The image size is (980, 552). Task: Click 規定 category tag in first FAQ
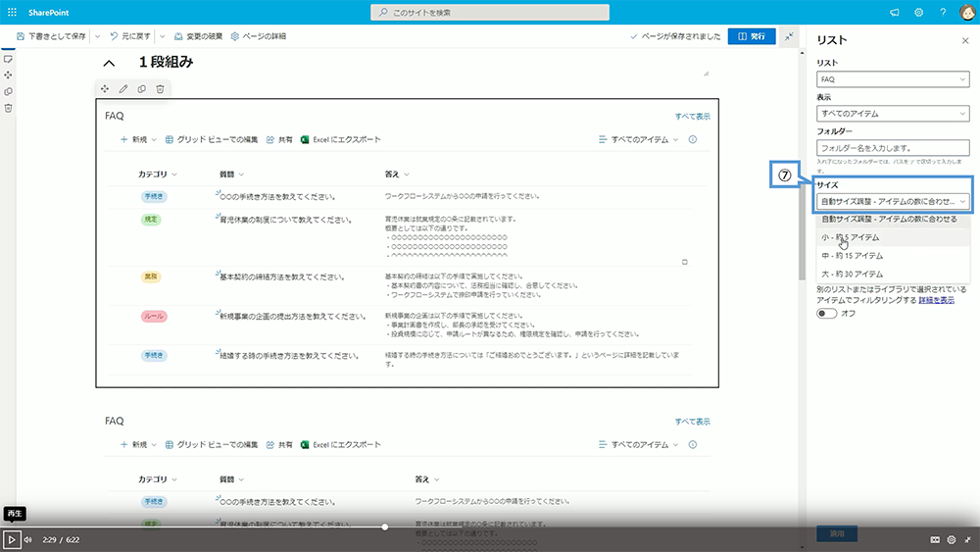tap(151, 220)
